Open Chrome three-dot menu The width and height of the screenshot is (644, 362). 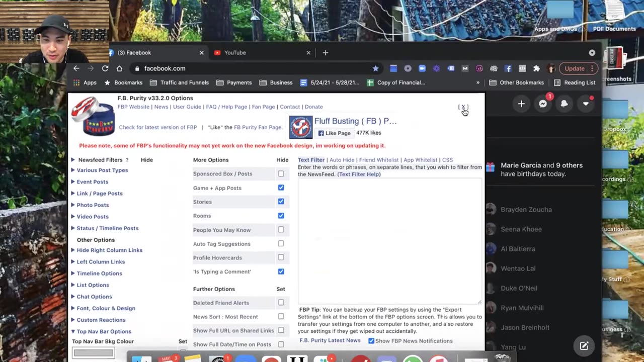pyautogui.click(x=592, y=68)
